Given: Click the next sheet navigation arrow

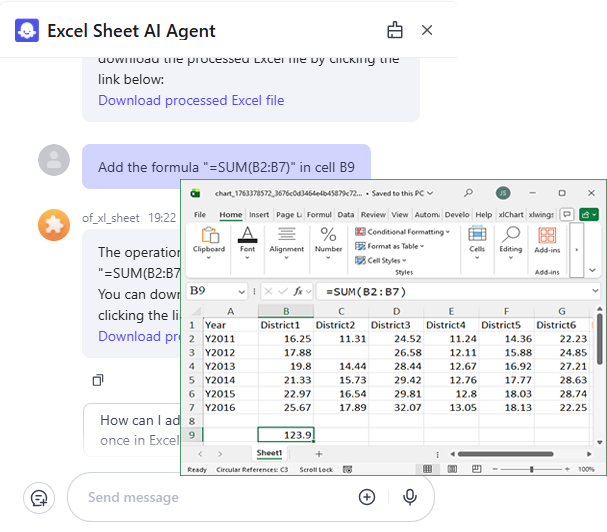Looking at the screenshot, I should tap(220, 454).
